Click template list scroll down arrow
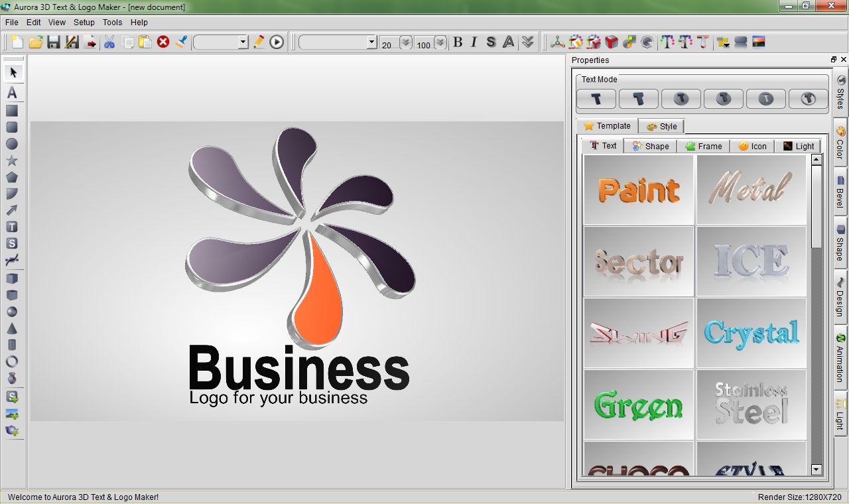Image resolution: width=849 pixels, height=504 pixels. coord(816,470)
